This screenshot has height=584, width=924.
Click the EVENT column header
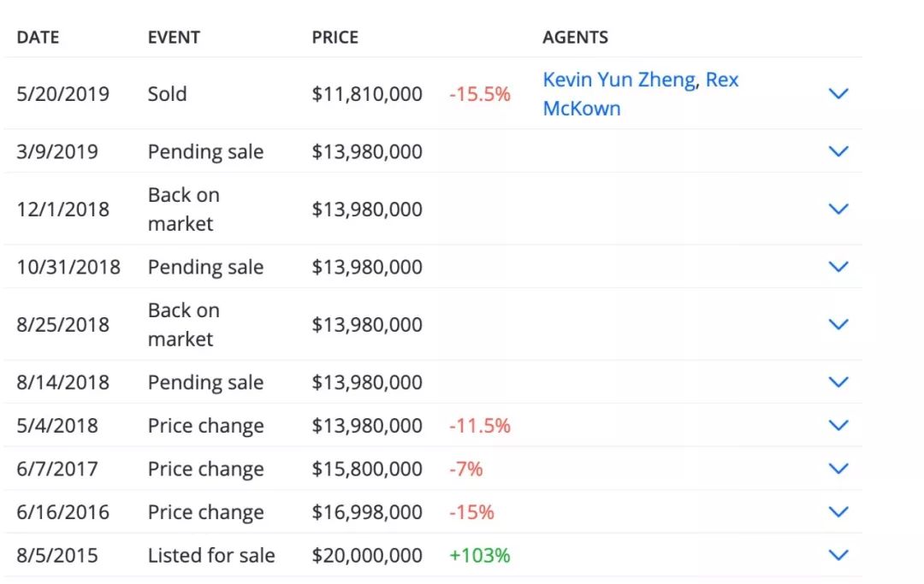(174, 38)
